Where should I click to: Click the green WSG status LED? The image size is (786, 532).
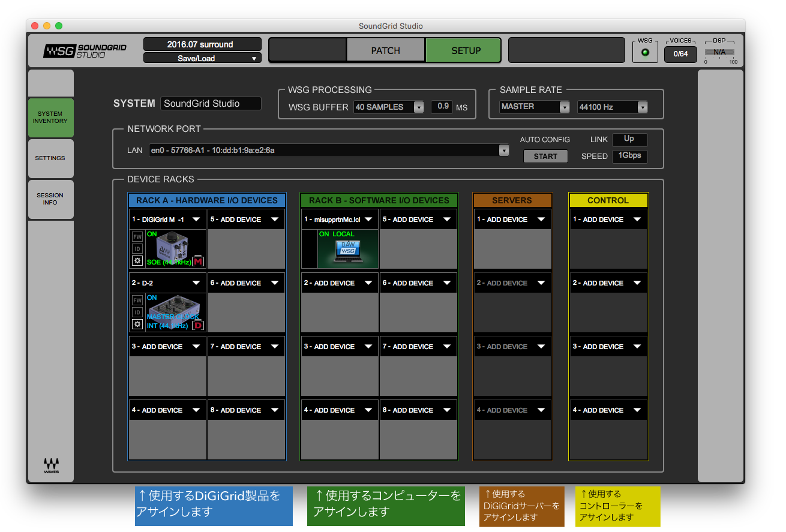pyautogui.click(x=645, y=53)
